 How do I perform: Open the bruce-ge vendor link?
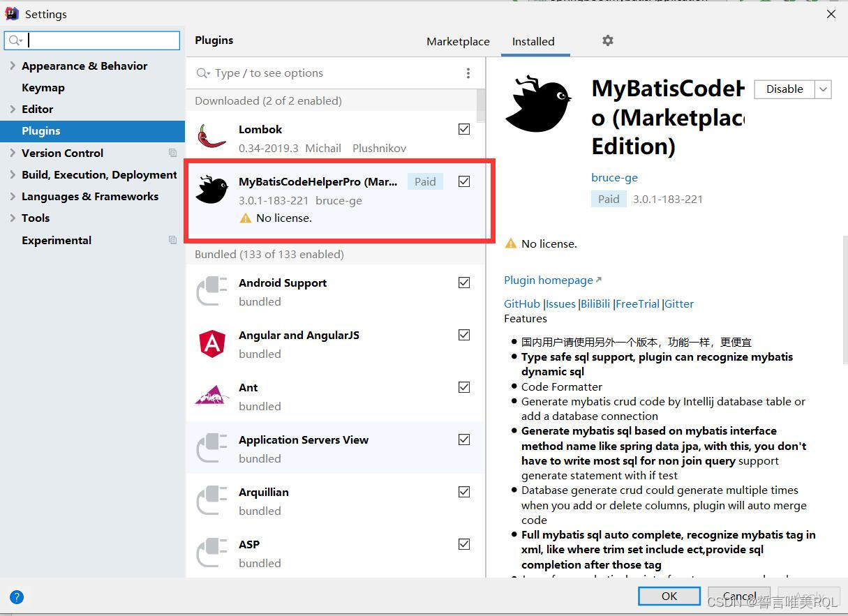614,177
